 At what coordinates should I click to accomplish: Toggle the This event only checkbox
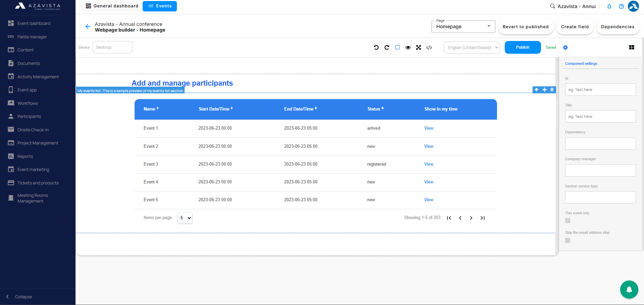point(568,221)
